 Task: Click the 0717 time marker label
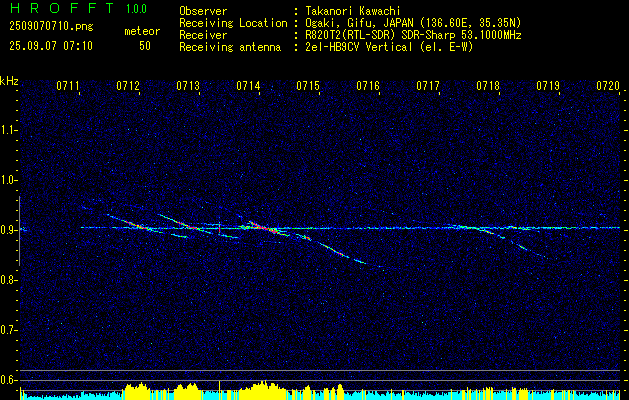[x=428, y=86]
